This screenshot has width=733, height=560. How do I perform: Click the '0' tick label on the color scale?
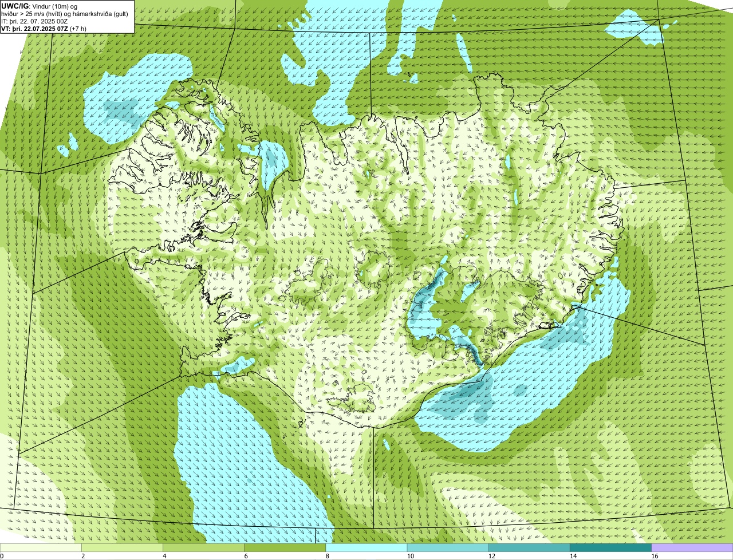click(2, 556)
